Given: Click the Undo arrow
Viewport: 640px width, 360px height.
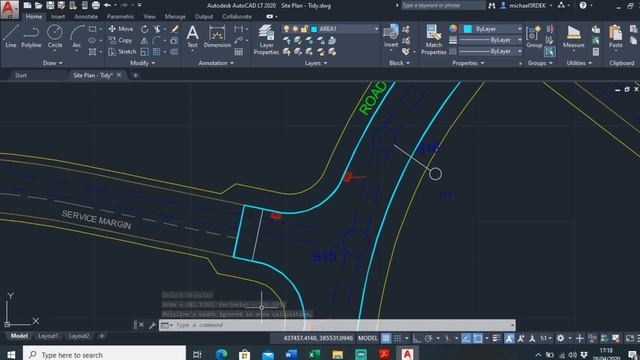Looking at the screenshot, I should [107, 5].
